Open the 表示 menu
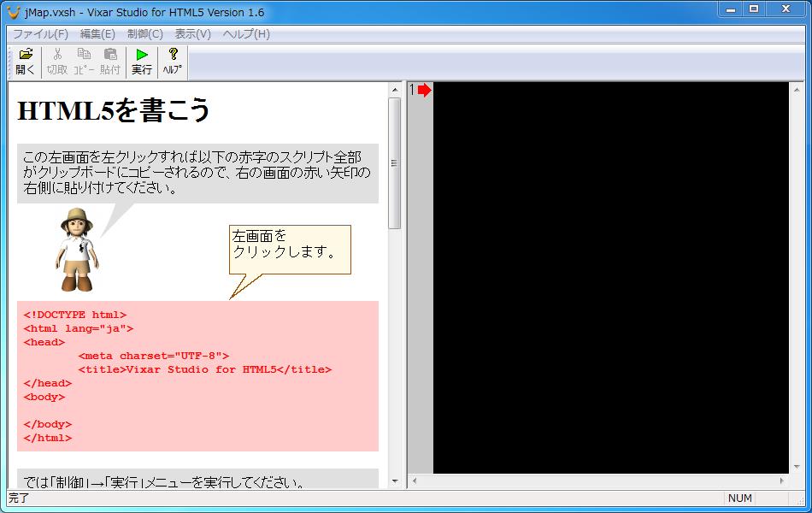This screenshot has height=513, width=812. coord(193,34)
